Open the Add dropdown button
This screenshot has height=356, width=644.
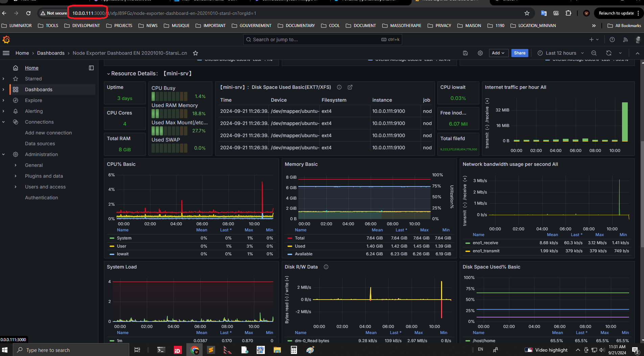(499, 53)
